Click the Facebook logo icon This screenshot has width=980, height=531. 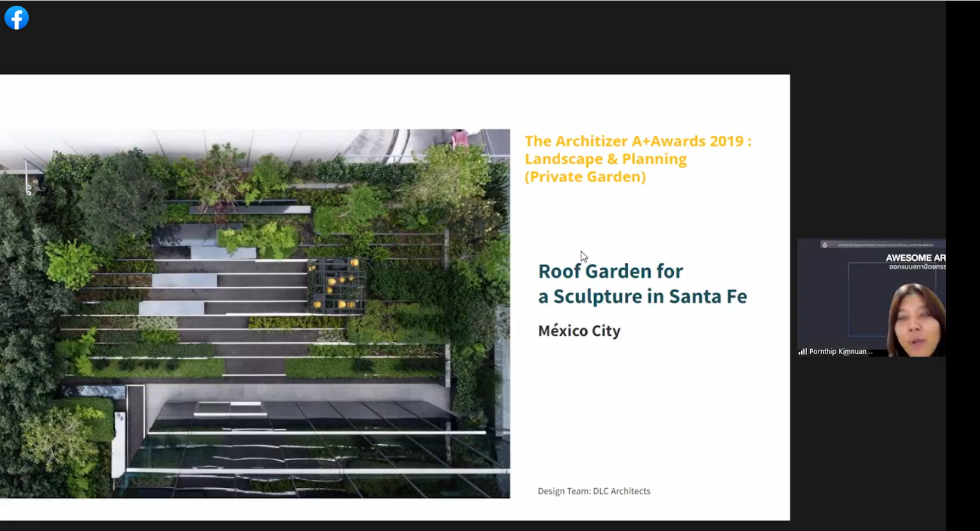[x=17, y=18]
